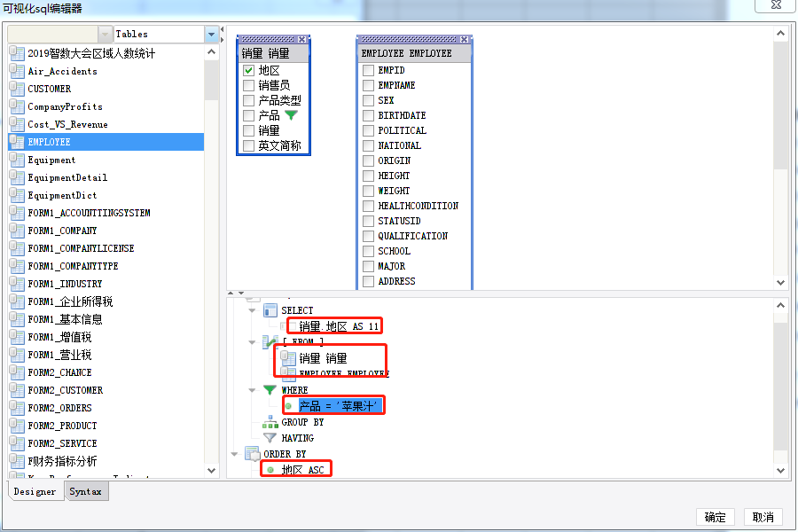Click the GROUP BY hierarchy icon
The image size is (798, 532).
tap(270, 422)
